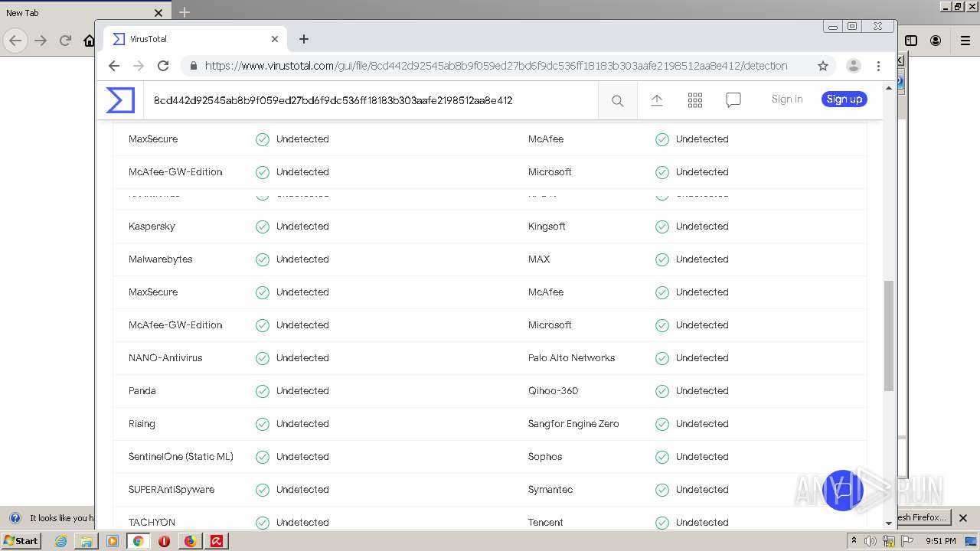Click the file hash search field
The width and height of the screenshot is (980, 551).
click(x=371, y=100)
